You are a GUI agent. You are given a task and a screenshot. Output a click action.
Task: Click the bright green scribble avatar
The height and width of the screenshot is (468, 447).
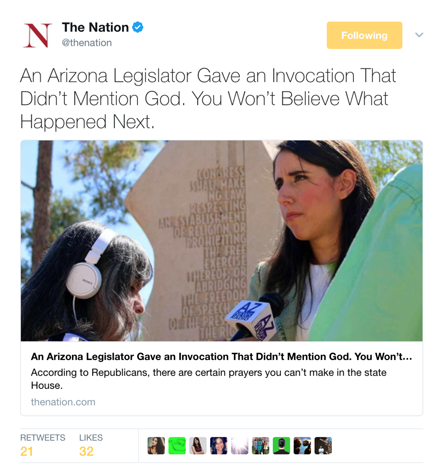pyautogui.click(x=177, y=446)
